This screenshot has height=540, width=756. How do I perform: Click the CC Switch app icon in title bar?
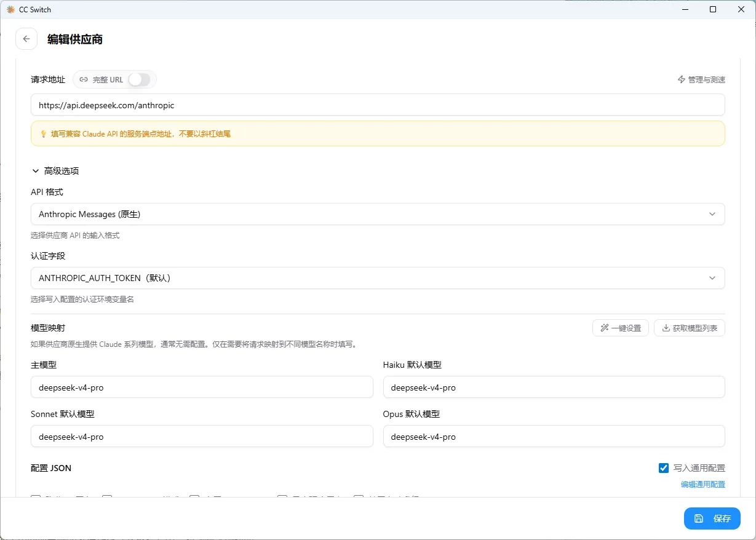click(10, 9)
